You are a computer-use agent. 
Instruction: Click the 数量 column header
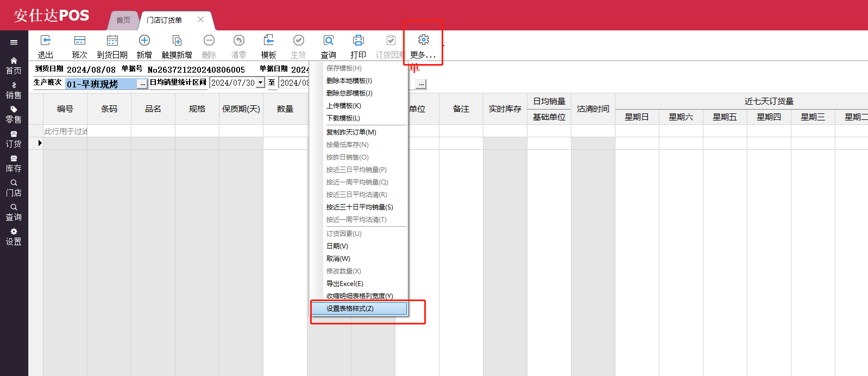click(x=285, y=109)
